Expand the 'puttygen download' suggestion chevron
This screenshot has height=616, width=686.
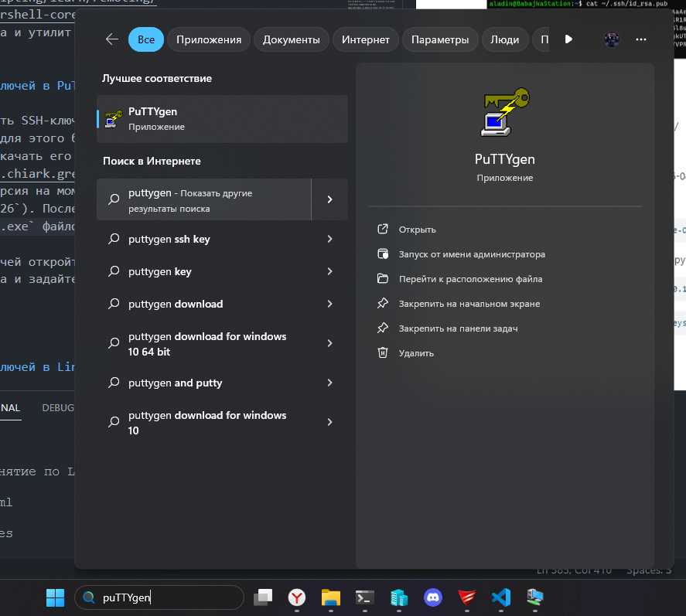pyautogui.click(x=330, y=305)
